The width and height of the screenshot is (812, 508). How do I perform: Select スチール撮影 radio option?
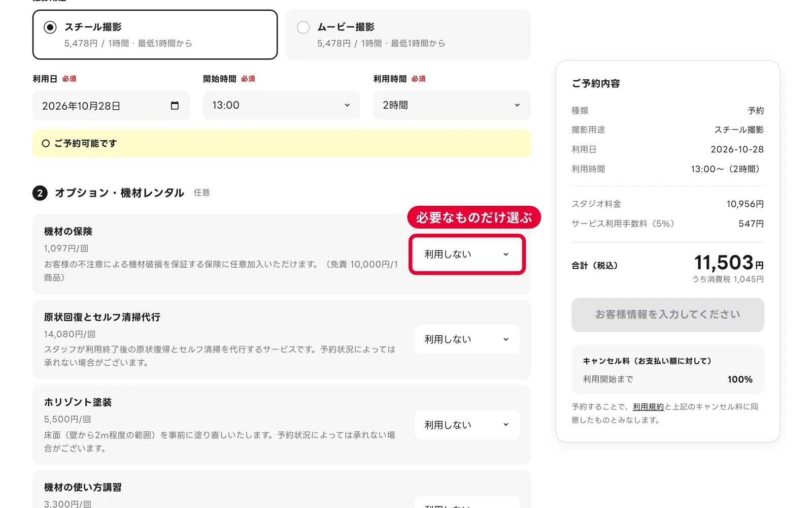point(155,35)
